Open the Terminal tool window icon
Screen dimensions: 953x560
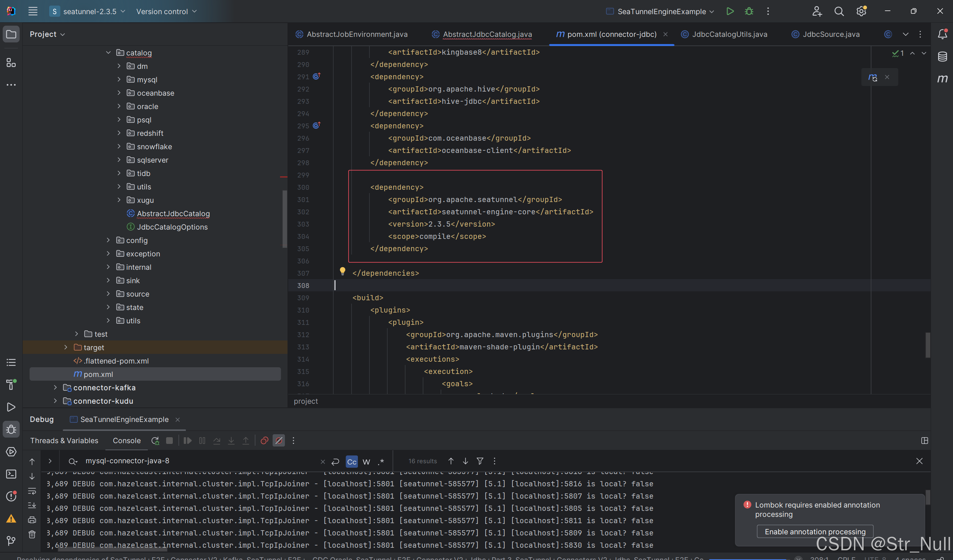point(11,474)
